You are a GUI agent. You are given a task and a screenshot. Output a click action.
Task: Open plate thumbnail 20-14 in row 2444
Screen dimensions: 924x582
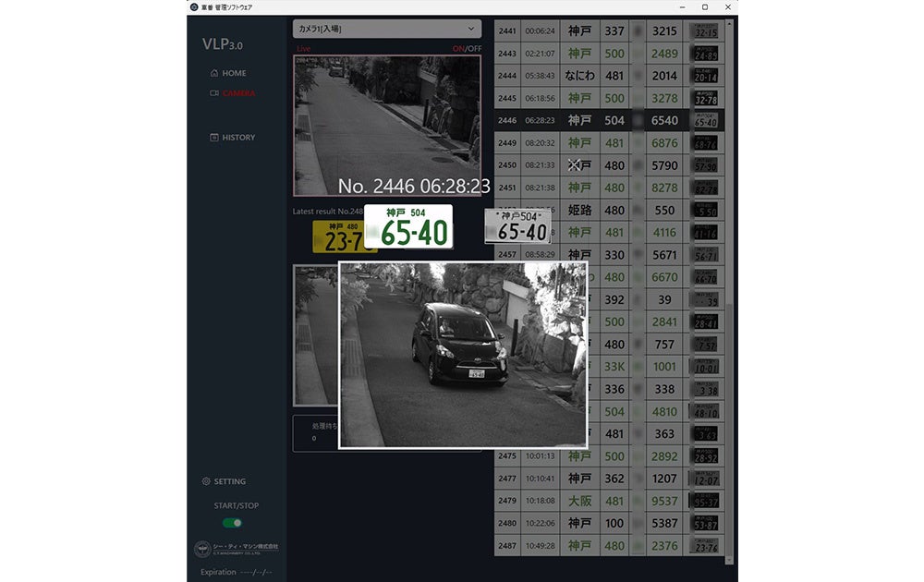pyautogui.click(x=706, y=76)
